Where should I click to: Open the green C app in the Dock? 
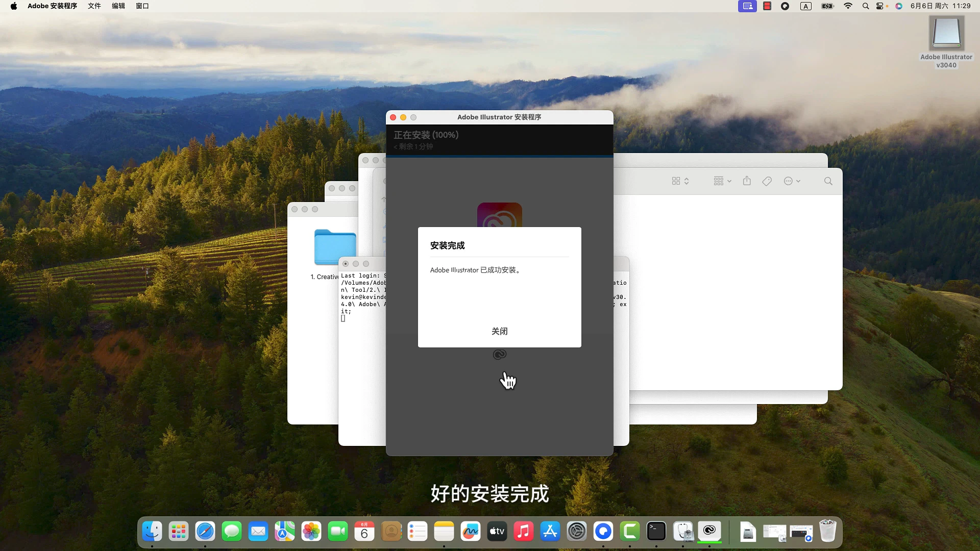point(630,532)
